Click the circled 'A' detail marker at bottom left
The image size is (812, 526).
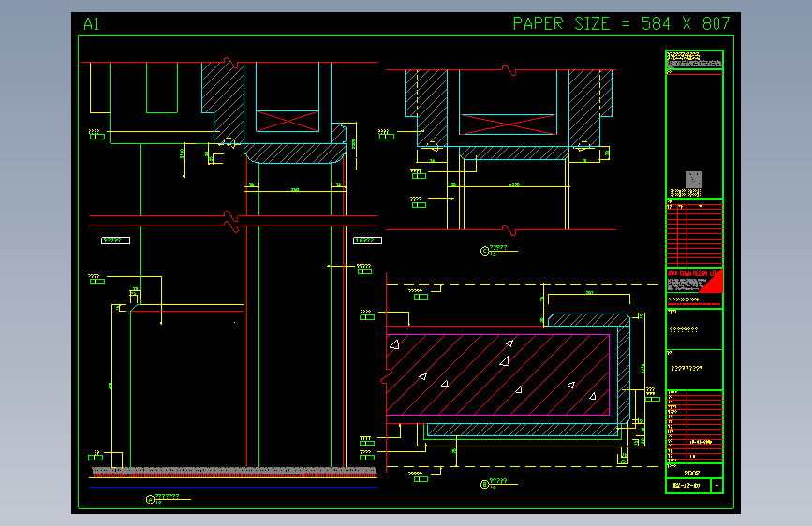(150, 500)
